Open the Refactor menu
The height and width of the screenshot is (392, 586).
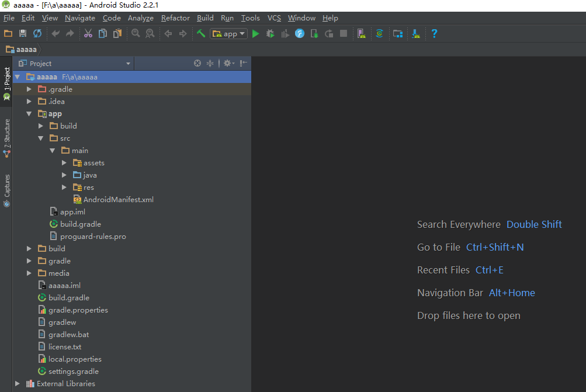[x=175, y=18]
